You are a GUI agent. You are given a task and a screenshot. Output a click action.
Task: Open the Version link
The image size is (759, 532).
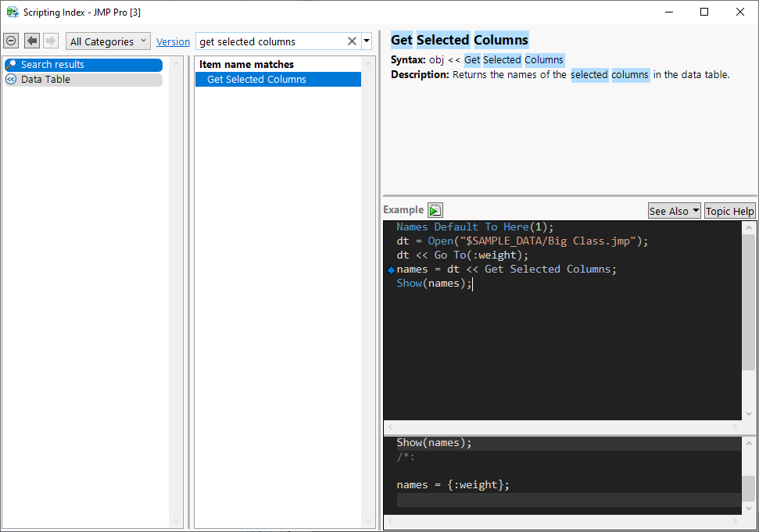point(173,42)
